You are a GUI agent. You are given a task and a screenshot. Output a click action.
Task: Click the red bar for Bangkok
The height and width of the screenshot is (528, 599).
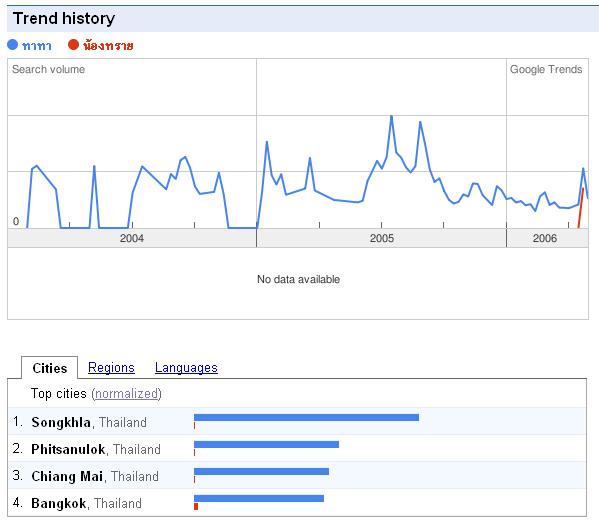tap(196, 507)
